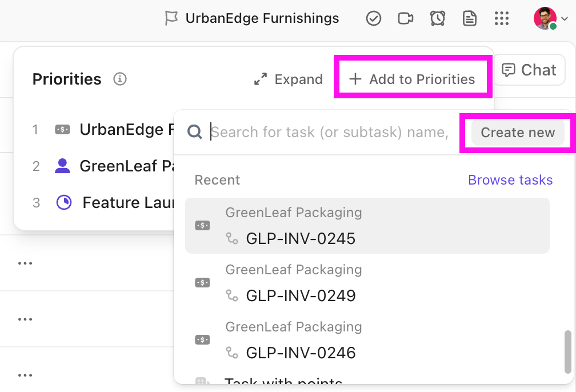Open the Browse tasks link
The width and height of the screenshot is (576, 392).
510,179
